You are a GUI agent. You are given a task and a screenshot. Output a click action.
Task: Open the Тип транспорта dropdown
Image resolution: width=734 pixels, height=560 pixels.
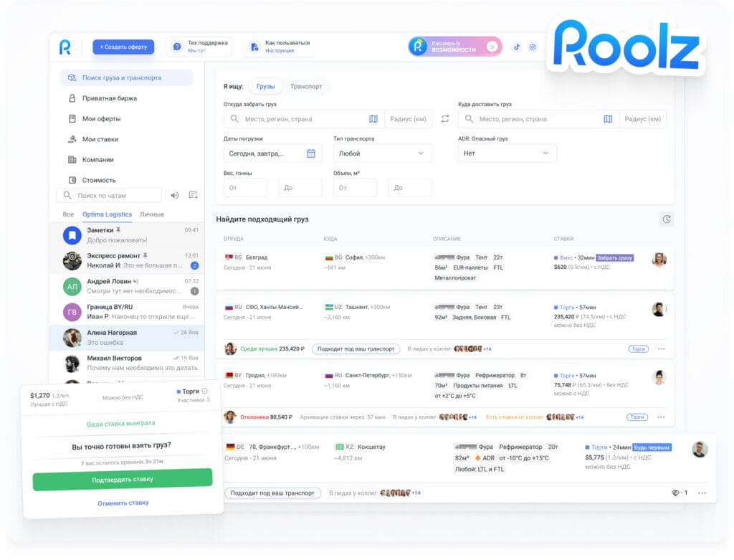pyautogui.click(x=381, y=153)
